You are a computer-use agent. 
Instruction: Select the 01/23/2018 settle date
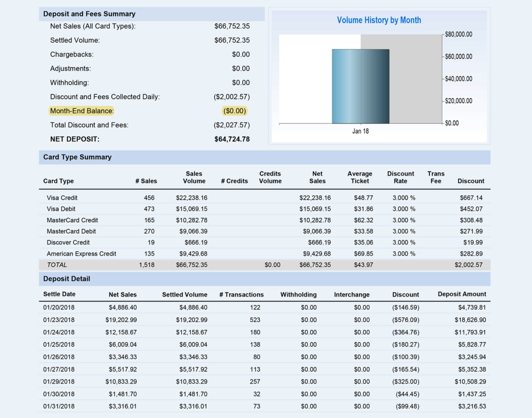[59, 320]
